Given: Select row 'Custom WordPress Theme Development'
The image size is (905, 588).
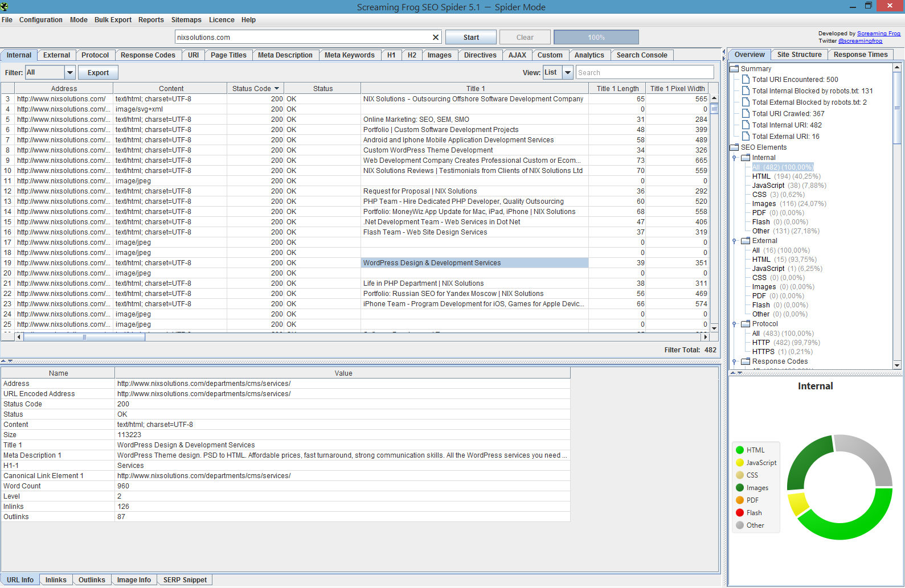Looking at the screenshot, I should pos(355,150).
